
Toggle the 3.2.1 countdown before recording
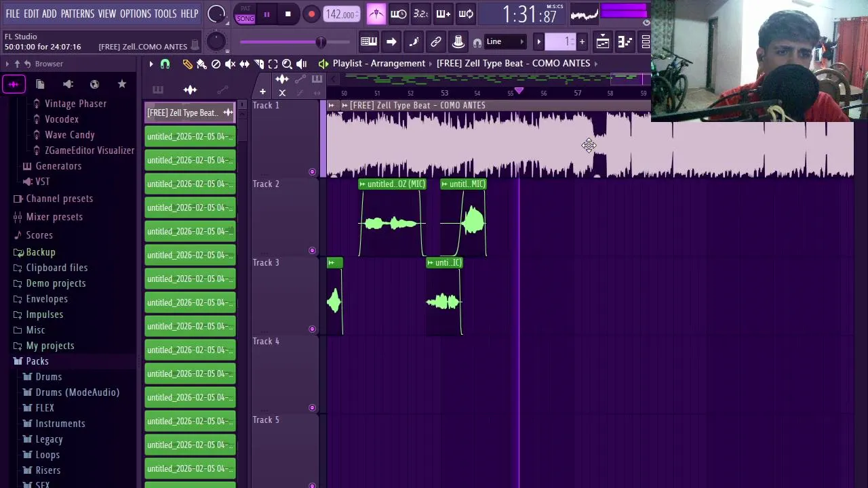[x=421, y=14]
